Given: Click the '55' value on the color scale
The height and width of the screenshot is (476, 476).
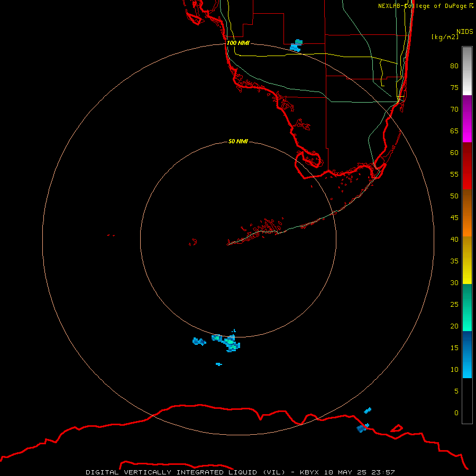Looking at the screenshot, I should pyautogui.click(x=454, y=174).
